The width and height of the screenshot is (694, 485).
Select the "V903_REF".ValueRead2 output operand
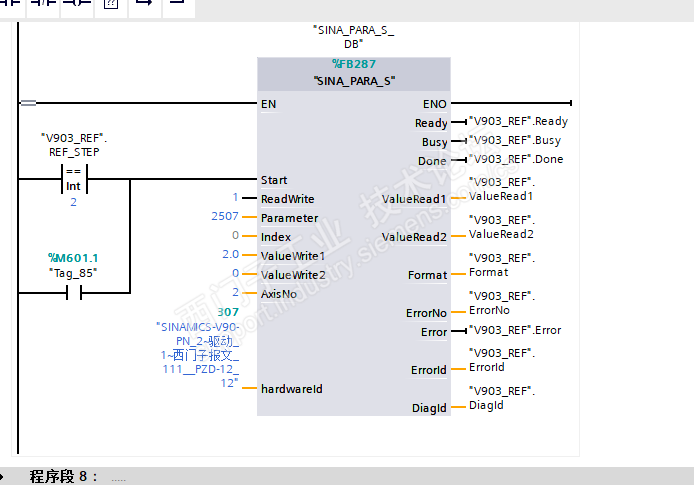(502, 227)
